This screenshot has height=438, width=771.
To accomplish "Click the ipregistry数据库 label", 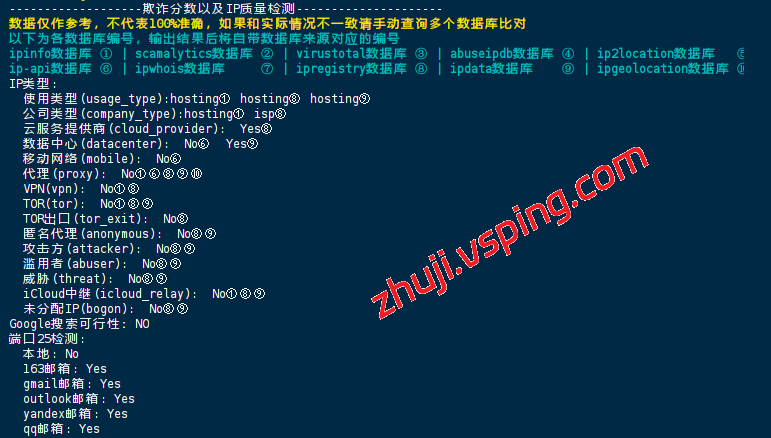I will tap(351, 69).
